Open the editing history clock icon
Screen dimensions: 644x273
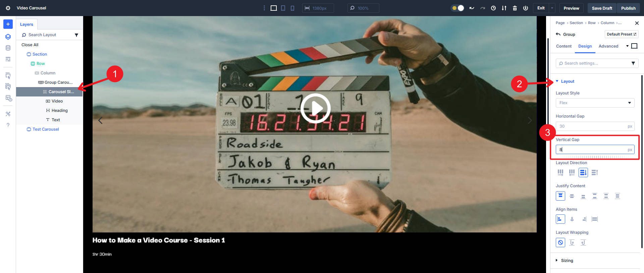click(x=493, y=8)
